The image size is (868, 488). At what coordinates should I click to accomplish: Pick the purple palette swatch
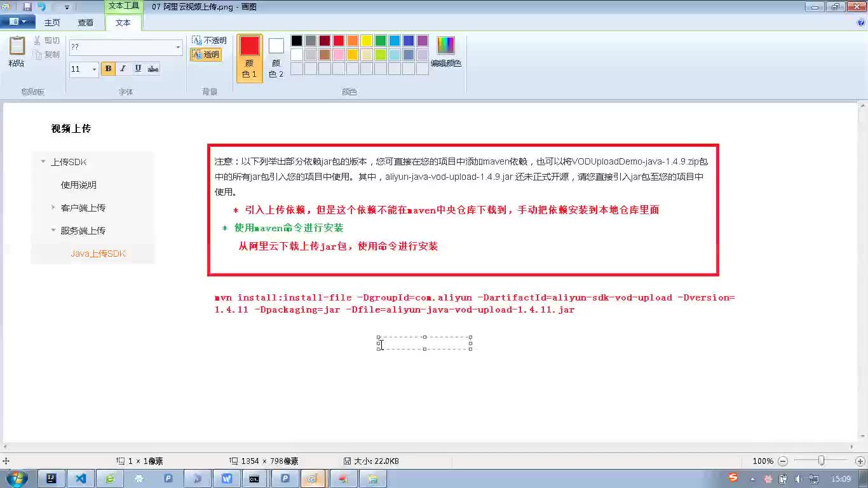[423, 41]
